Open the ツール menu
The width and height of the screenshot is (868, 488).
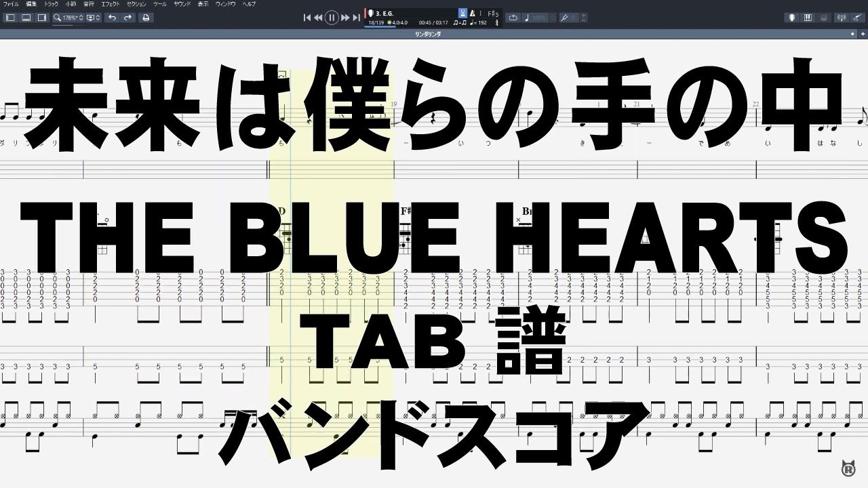160,4
